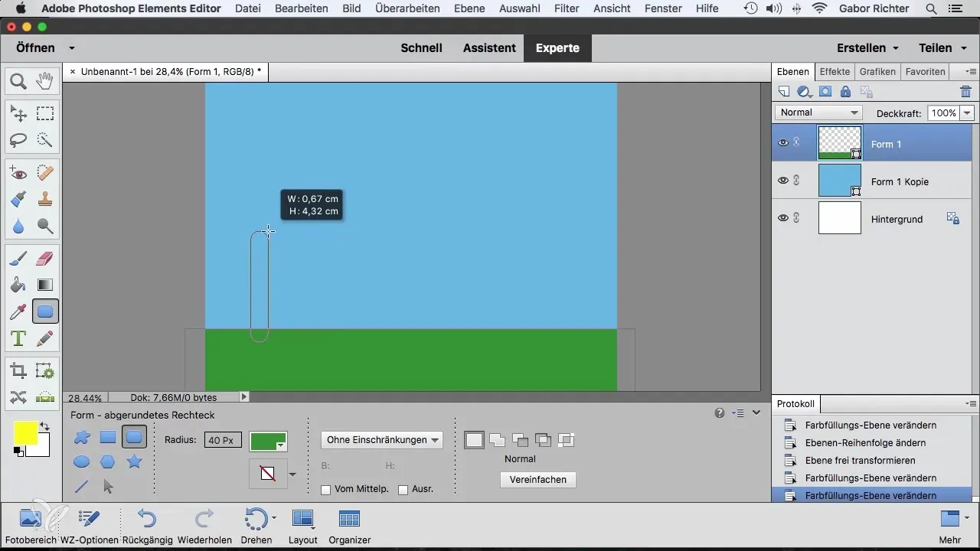Select the Paint Bucket tool
Image resolution: width=980 pixels, height=551 pixels.
[18, 285]
